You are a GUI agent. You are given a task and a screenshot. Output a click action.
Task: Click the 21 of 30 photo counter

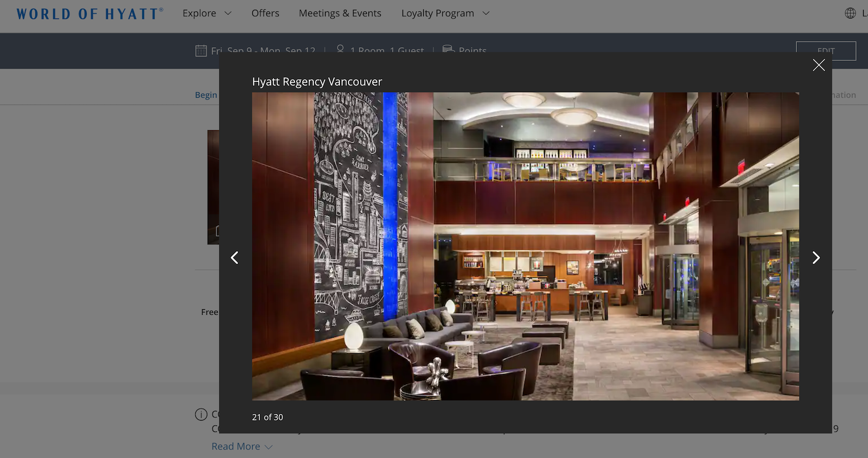click(x=267, y=417)
